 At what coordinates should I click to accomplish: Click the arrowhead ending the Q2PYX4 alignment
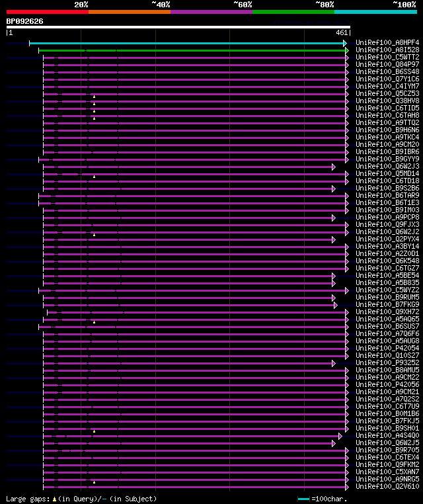point(334,240)
